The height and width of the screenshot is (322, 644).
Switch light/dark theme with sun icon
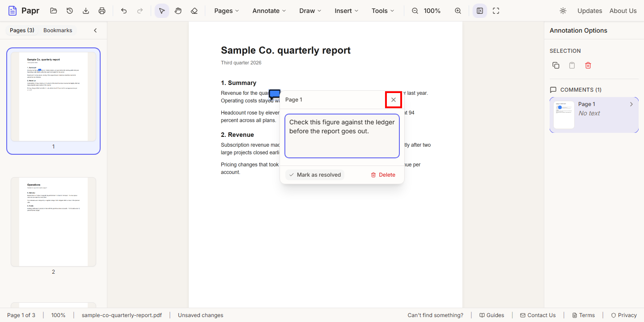point(563,11)
